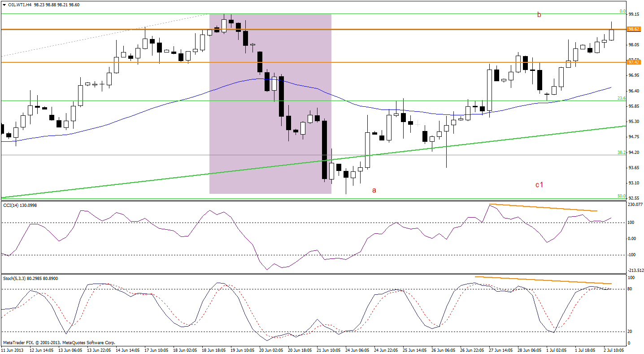This screenshot has width=644, height=354.
Task: Click the 95.85 value on the price axis
Action: click(x=634, y=106)
